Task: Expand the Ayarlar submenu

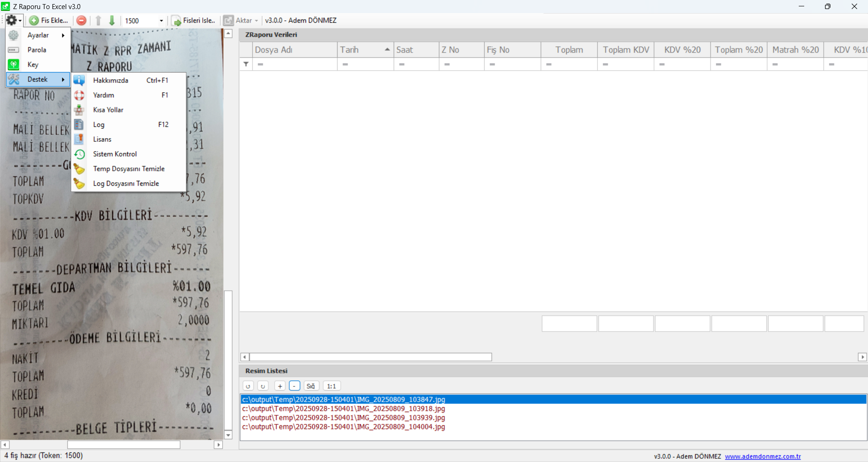Action: click(38, 35)
